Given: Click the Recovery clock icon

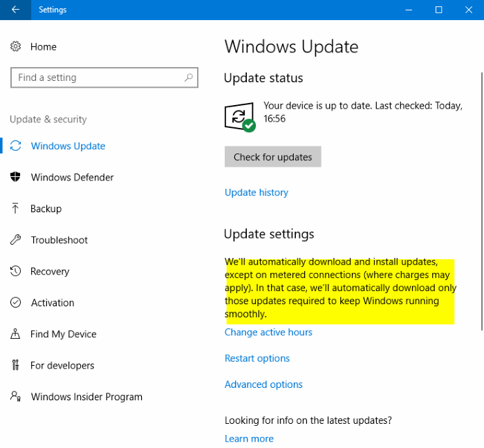Looking at the screenshot, I should [x=15, y=271].
